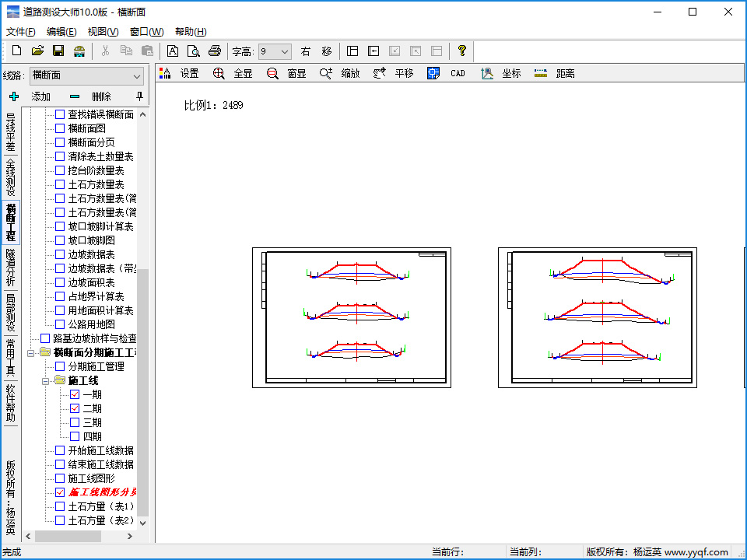Check the 土石方数量表 checkbox

click(x=60, y=184)
